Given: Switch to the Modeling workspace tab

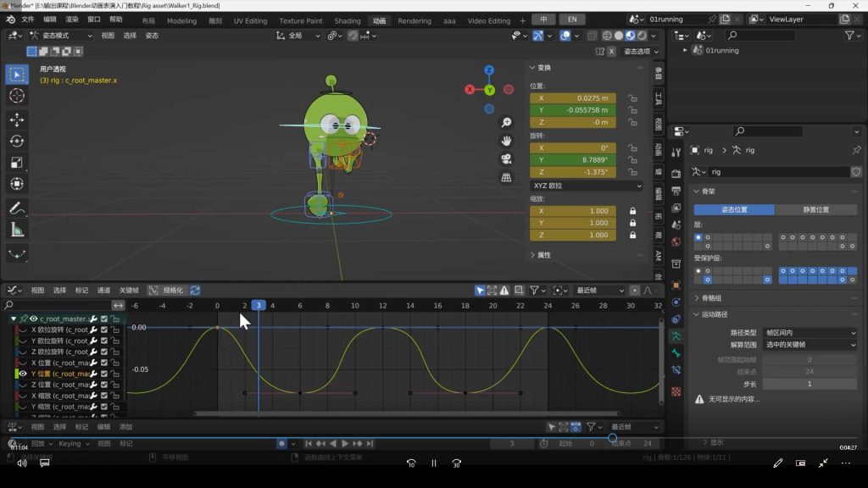Looking at the screenshot, I should pyautogui.click(x=181, y=20).
